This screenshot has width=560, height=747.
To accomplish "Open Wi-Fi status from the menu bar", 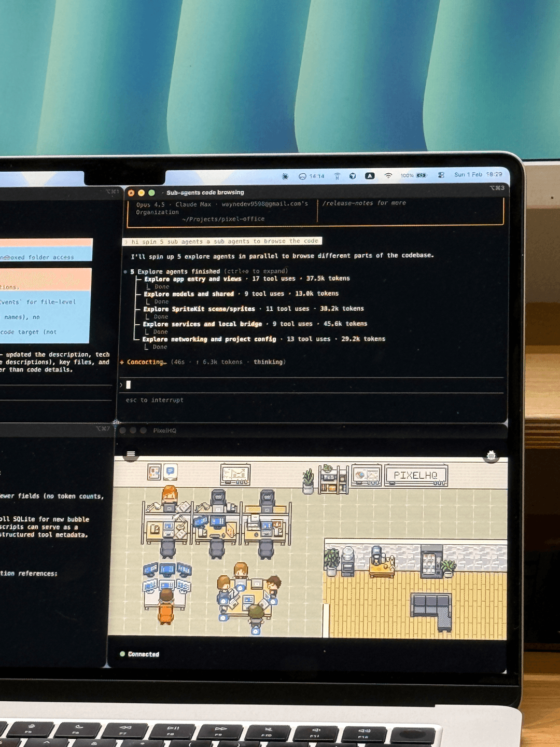I will [x=387, y=176].
